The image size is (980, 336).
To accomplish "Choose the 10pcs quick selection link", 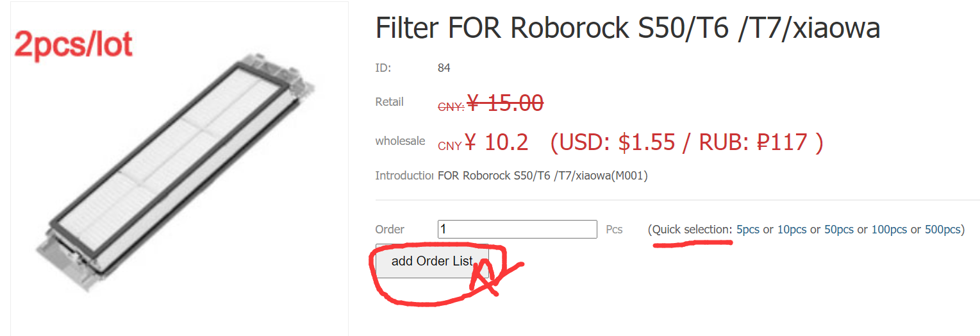I will point(792,230).
